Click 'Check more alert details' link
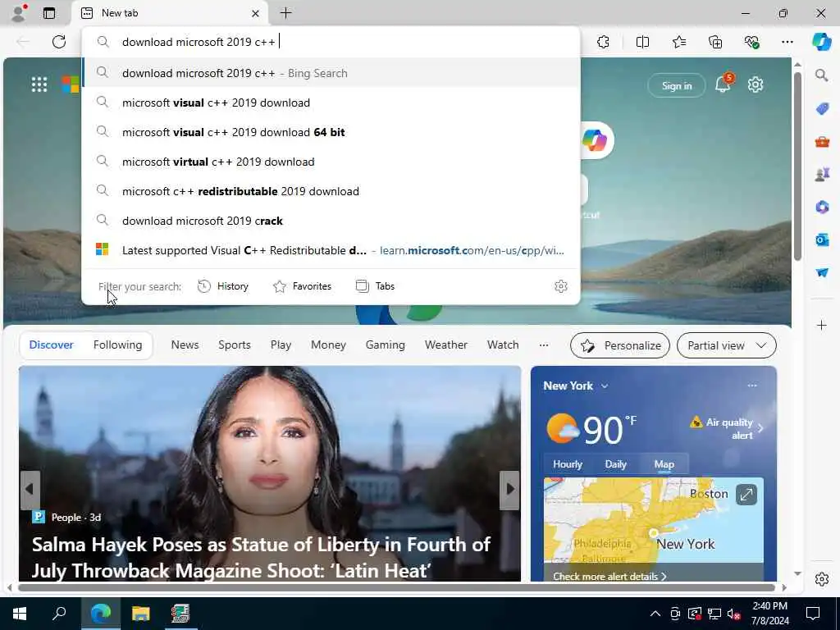 pos(609,577)
